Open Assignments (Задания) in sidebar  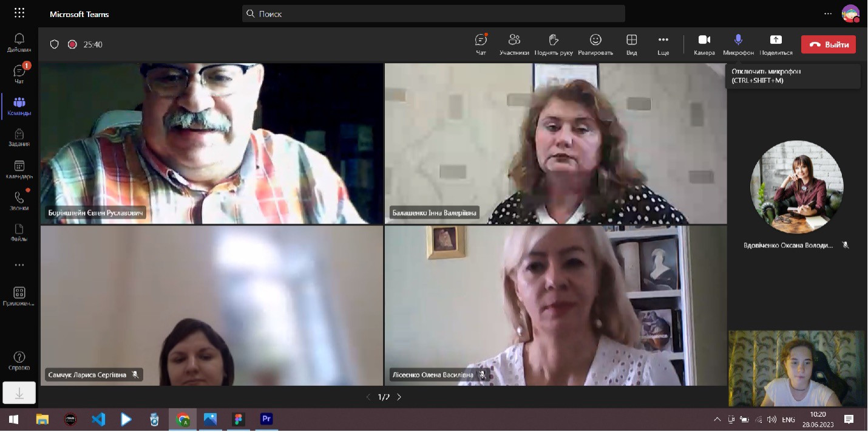pyautogui.click(x=19, y=137)
